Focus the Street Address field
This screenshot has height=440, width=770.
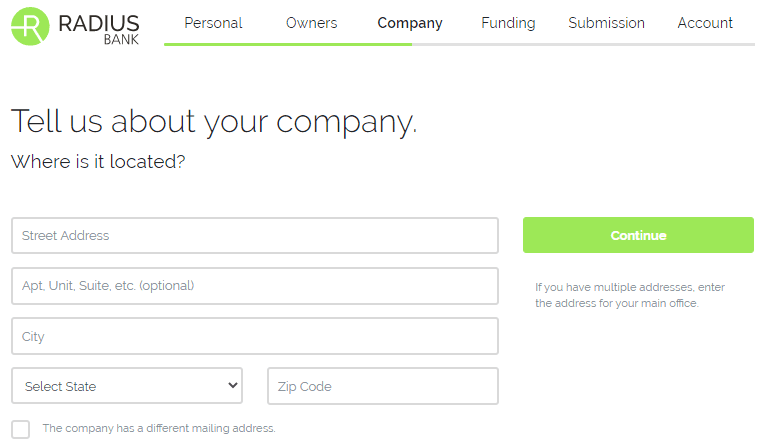255,236
